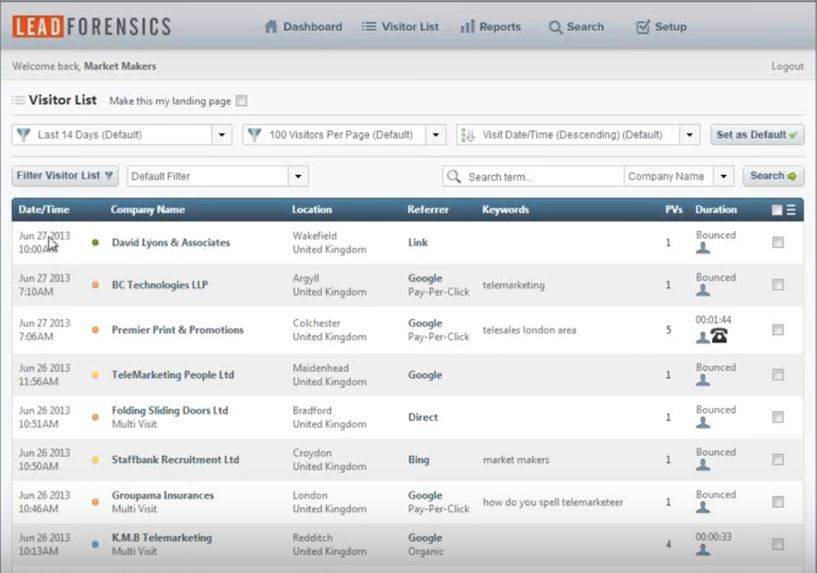The image size is (817, 573).
Task: Check the Premier Print & Promotions row checkbox
Action: [778, 329]
